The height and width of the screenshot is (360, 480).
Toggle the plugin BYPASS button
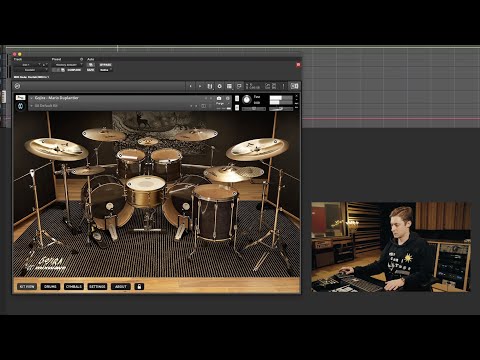pos(105,65)
